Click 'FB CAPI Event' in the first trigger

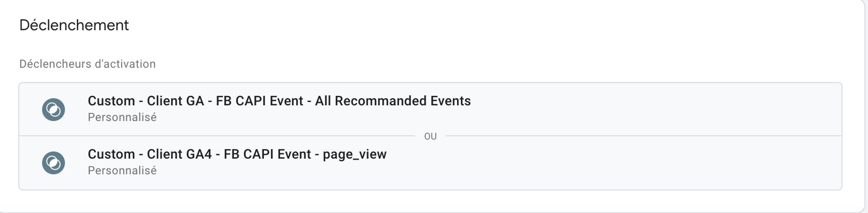coord(260,101)
